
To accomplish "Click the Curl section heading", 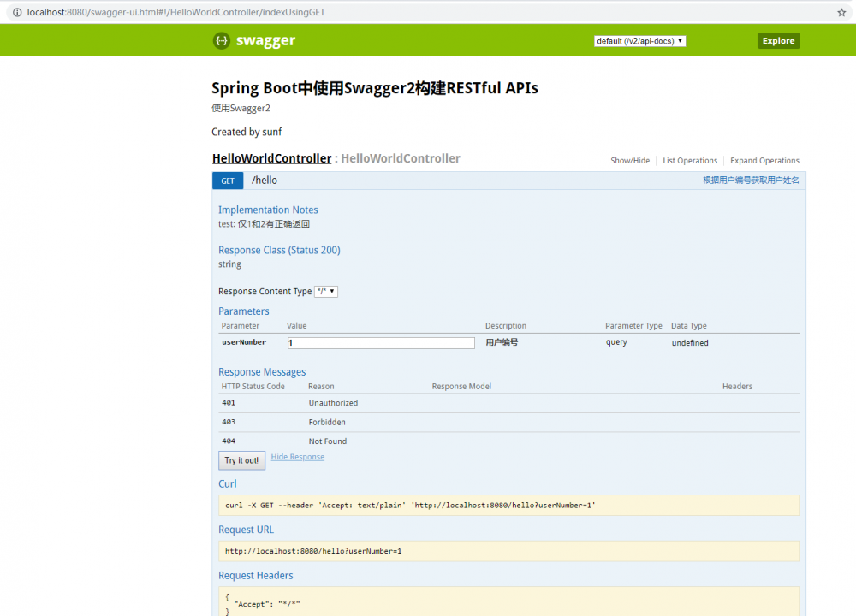I will pos(227,484).
